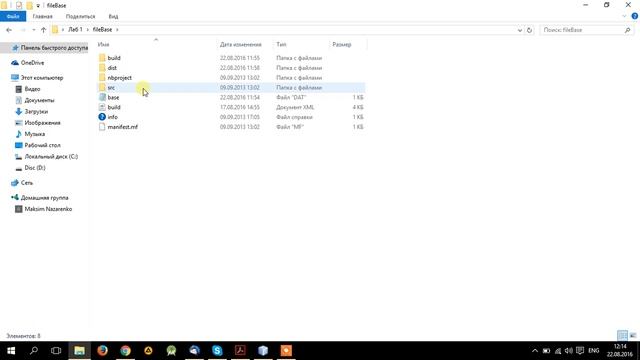Go up one folder level
This screenshot has width=640, height=360.
[x=43, y=30]
